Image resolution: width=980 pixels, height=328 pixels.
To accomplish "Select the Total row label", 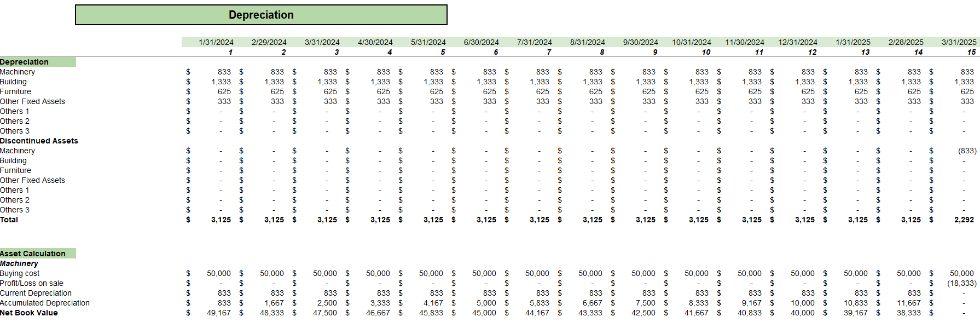I will 9,220.
